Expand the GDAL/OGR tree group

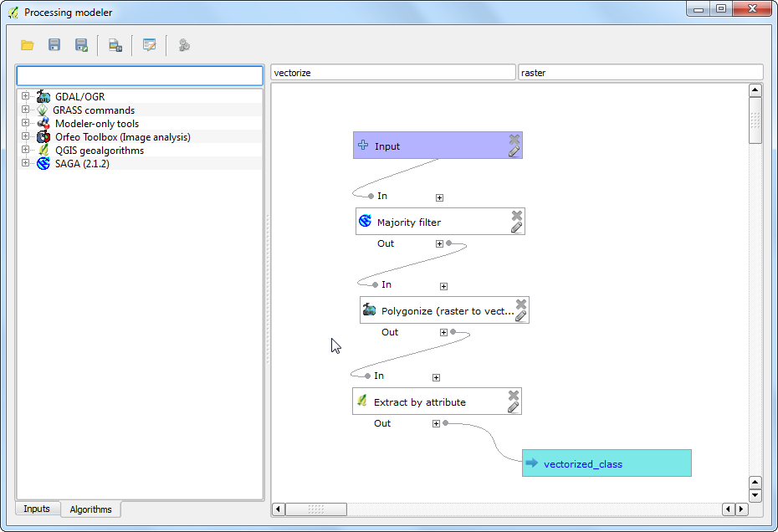(x=25, y=96)
